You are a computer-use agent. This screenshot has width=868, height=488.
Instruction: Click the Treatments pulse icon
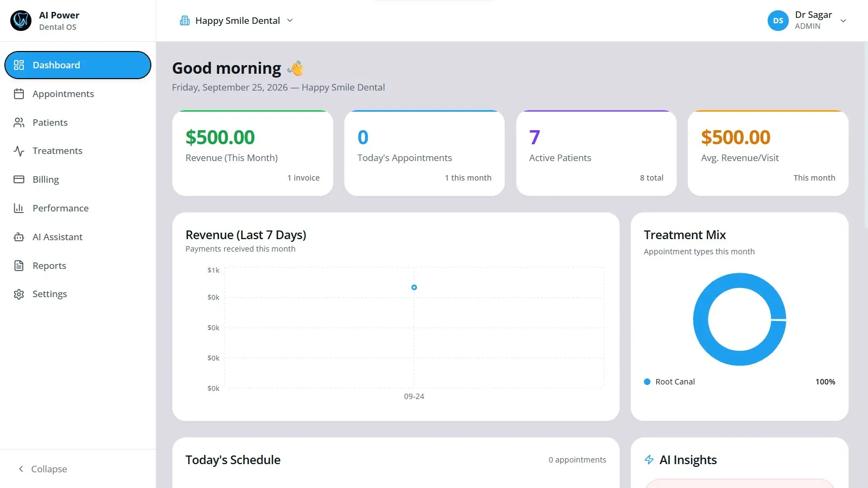[x=19, y=151]
